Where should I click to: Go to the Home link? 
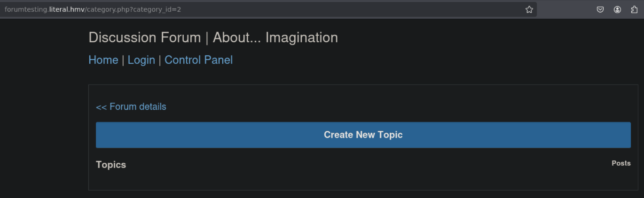pyautogui.click(x=103, y=60)
